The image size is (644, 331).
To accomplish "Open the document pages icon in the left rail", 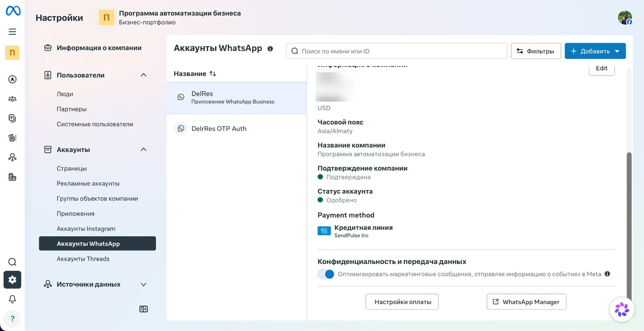I will 12,118.
